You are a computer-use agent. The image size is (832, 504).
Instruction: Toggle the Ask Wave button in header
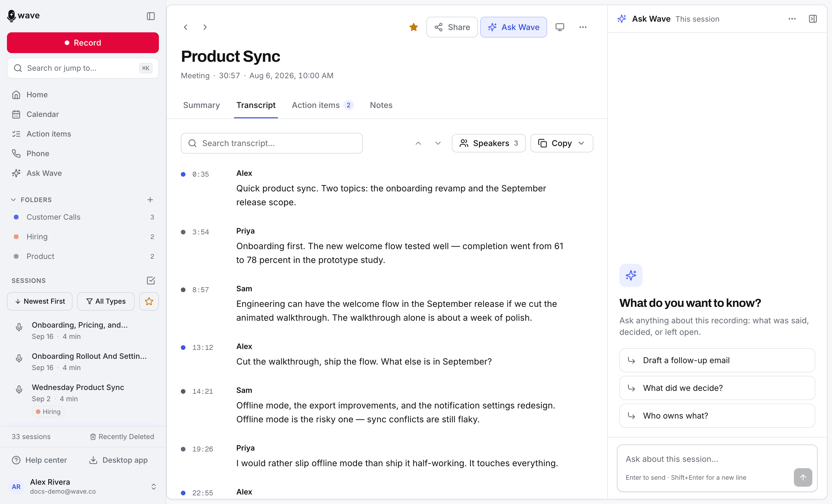click(x=513, y=27)
